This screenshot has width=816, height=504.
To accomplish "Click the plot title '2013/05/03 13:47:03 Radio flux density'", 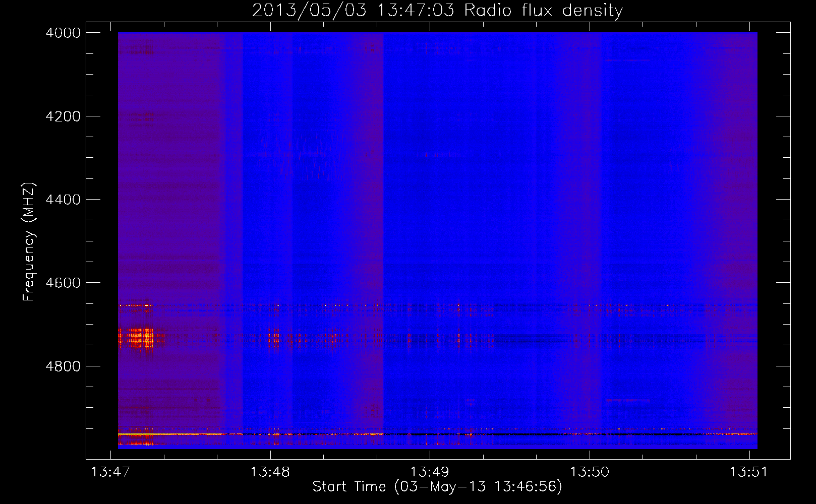I will tap(437, 11).
